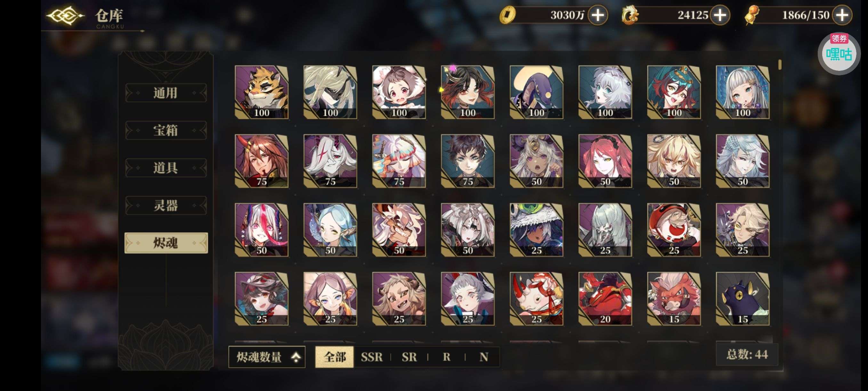Pick the black cat shard showing 15
This screenshot has height=391, width=868.
click(x=743, y=299)
